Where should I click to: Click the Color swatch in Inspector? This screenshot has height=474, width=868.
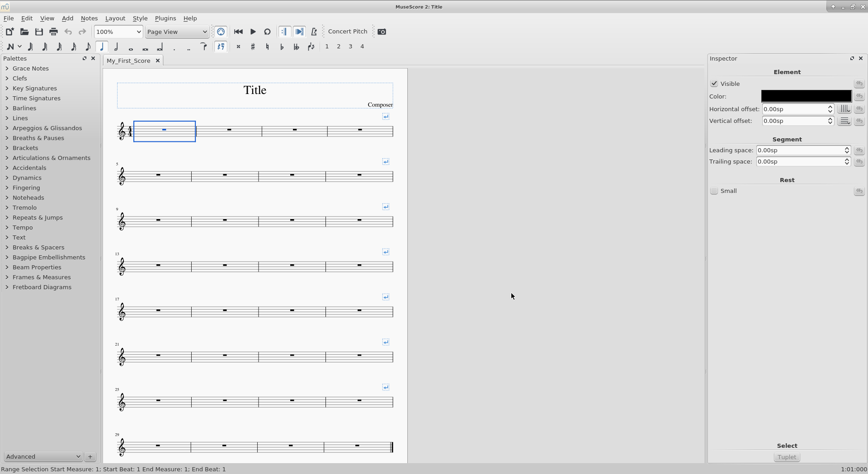tap(806, 96)
